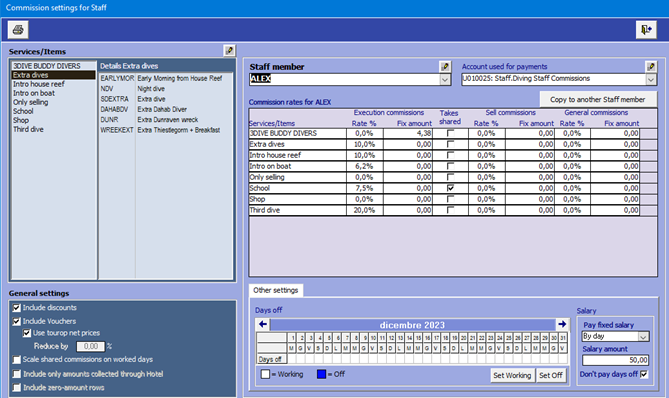Click the white Working color swatch
Screen dimensions: 669x398
click(x=265, y=374)
